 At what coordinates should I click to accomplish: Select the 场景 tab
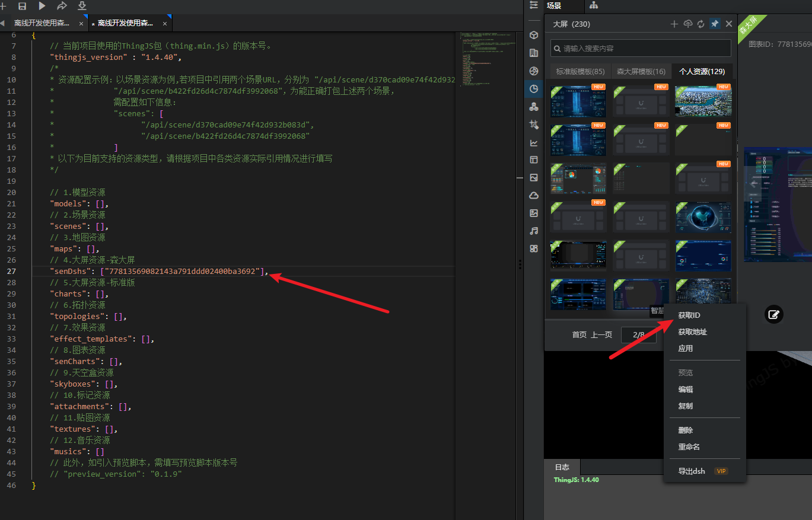coord(554,6)
